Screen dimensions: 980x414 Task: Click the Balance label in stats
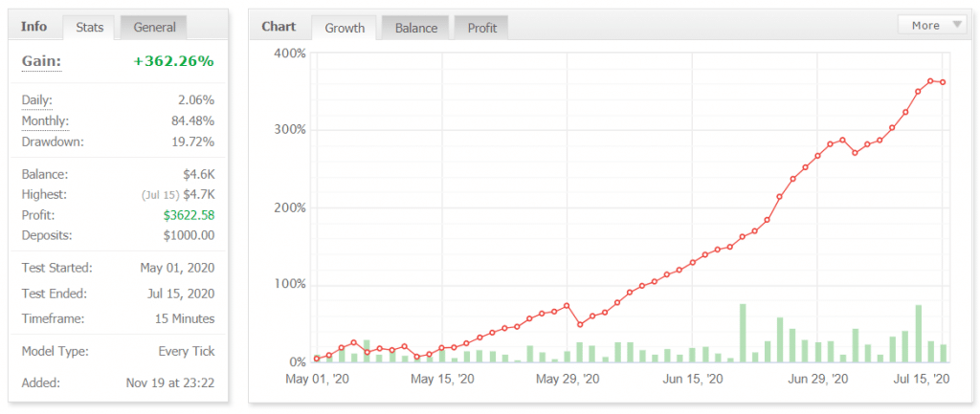(45, 174)
